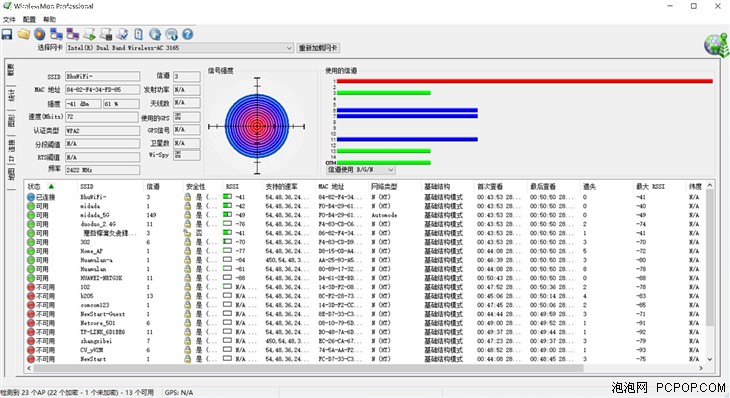This screenshot has width=730, height=398.
Task: Switch to the 统计 side tab
Action: coord(11,95)
